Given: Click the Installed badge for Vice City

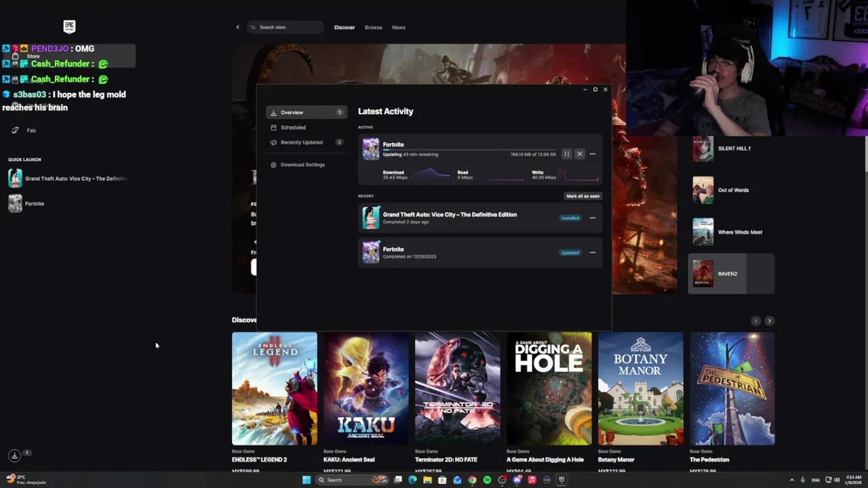Looking at the screenshot, I should point(570,218).
